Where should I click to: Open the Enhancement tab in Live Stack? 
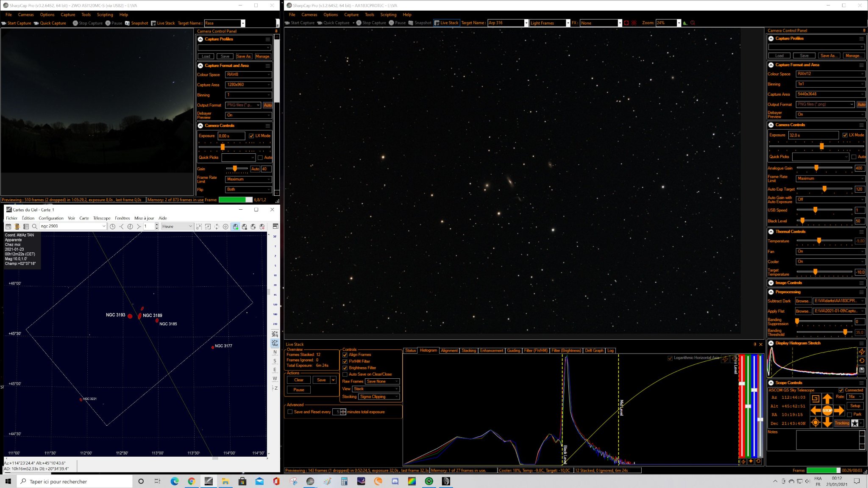(x=492, y=351)
